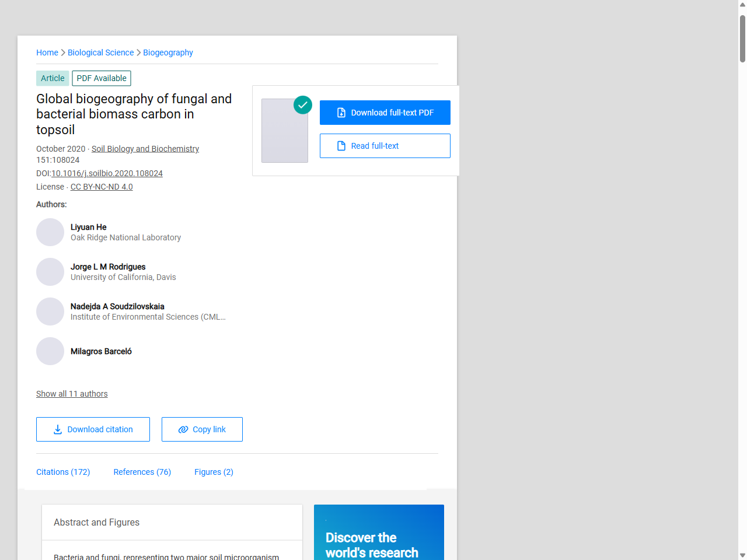
Task: Click the Read full-text button
Action: click(385, 146)
